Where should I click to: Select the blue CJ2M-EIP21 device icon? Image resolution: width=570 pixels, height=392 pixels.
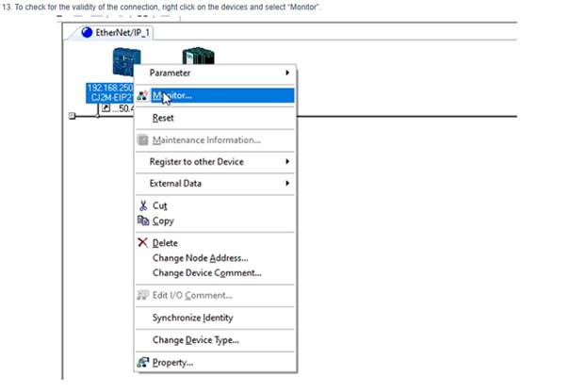pos(126,60)
